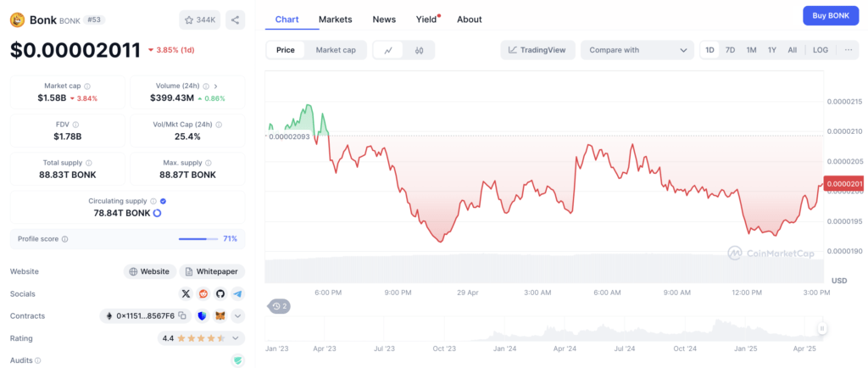The image size is (868, 368).
Task: Click the chart events badge showing 2
Action: tap(280, 305)
